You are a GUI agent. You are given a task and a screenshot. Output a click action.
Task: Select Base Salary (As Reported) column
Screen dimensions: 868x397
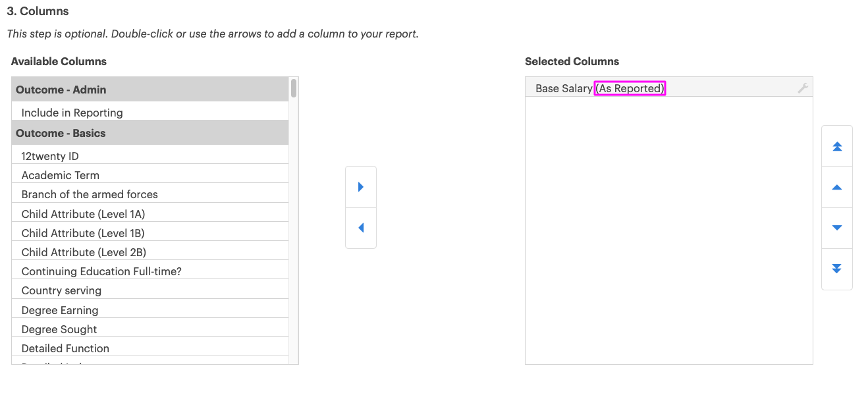click(x=599, y=88)
